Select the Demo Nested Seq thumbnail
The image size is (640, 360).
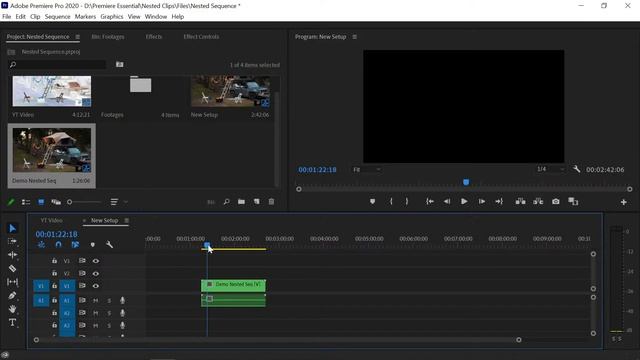(52, 150)
